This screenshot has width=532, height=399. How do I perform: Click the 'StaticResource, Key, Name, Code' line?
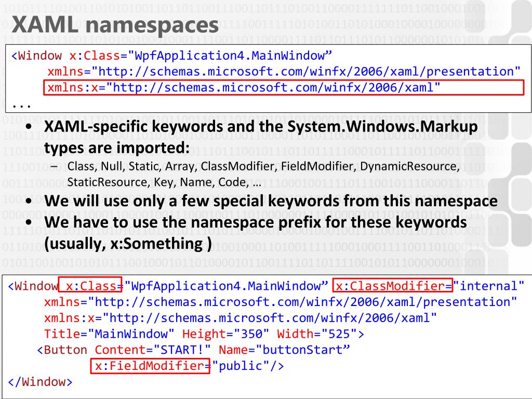tap(164, 182)
